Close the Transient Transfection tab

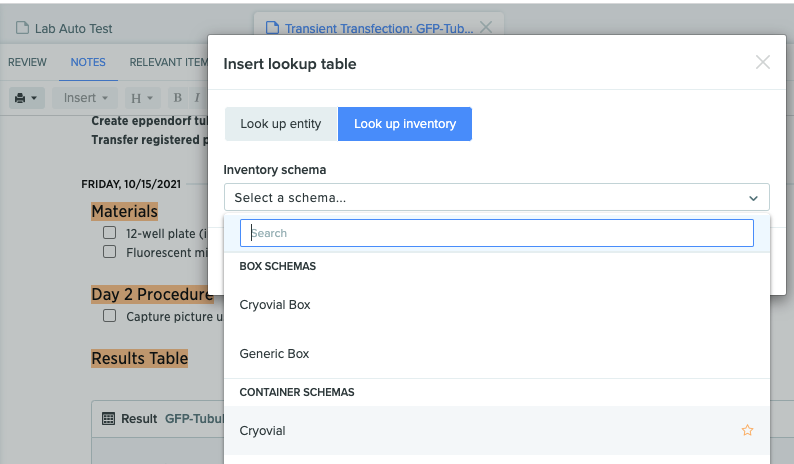486,29
